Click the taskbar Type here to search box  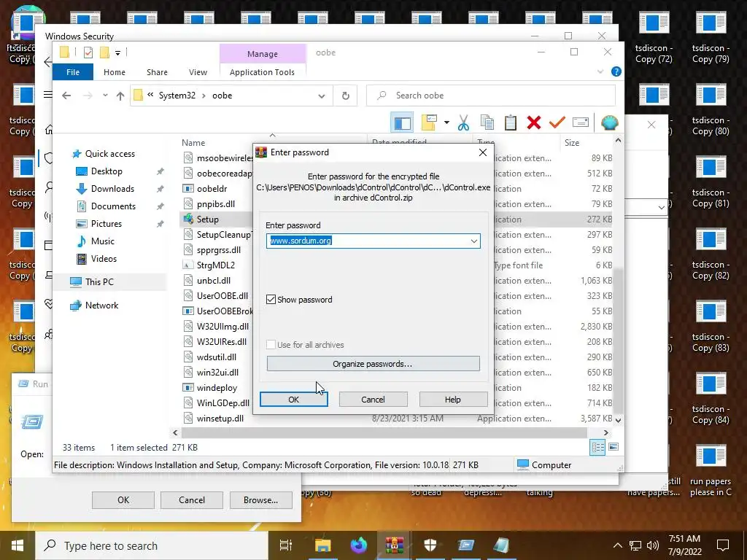152,545
